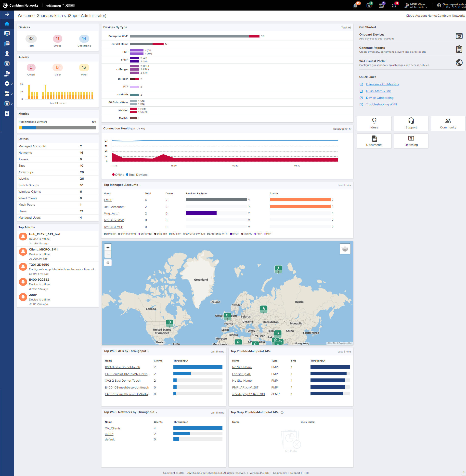
Task: Toggle Enterprise Wi-Fi legend entry
Action: [x=217, y=234]
